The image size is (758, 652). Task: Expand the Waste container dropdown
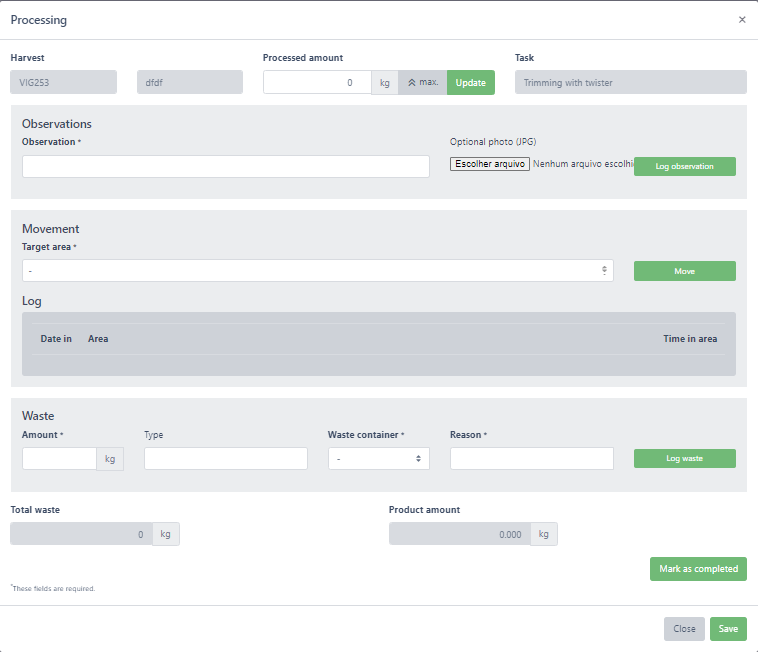coord(378,458)
